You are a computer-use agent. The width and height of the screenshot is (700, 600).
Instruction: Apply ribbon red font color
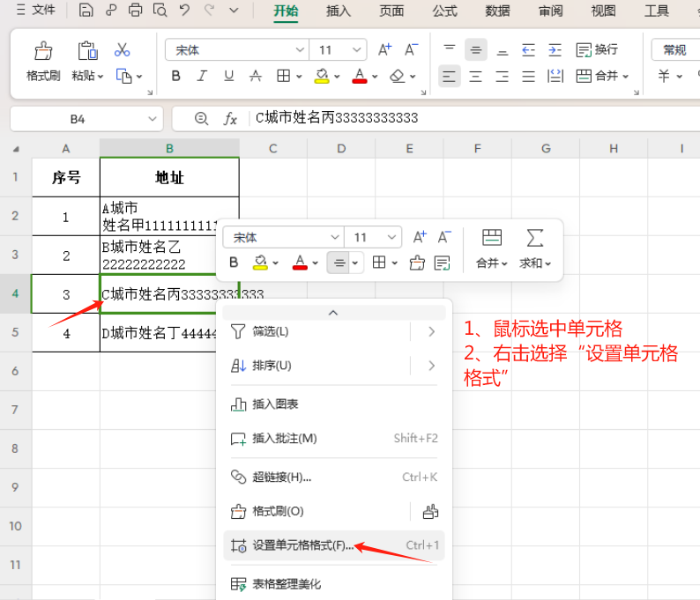tap(360, 77)
